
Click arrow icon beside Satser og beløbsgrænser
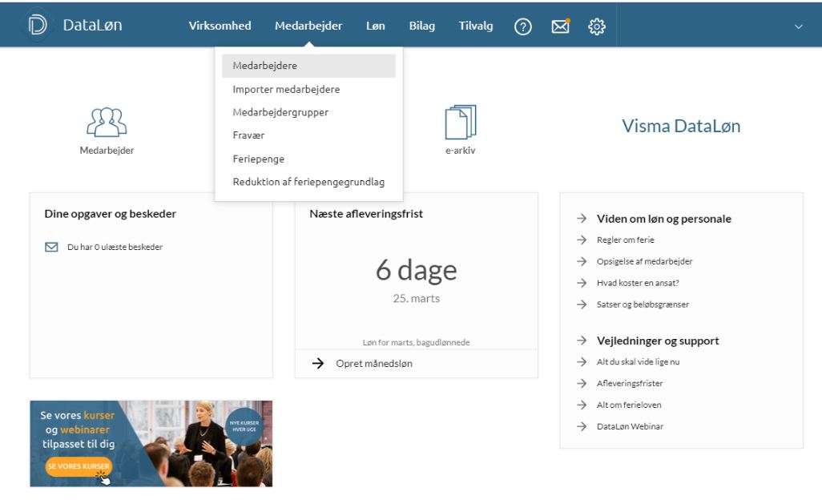click(x=582, y=304)
